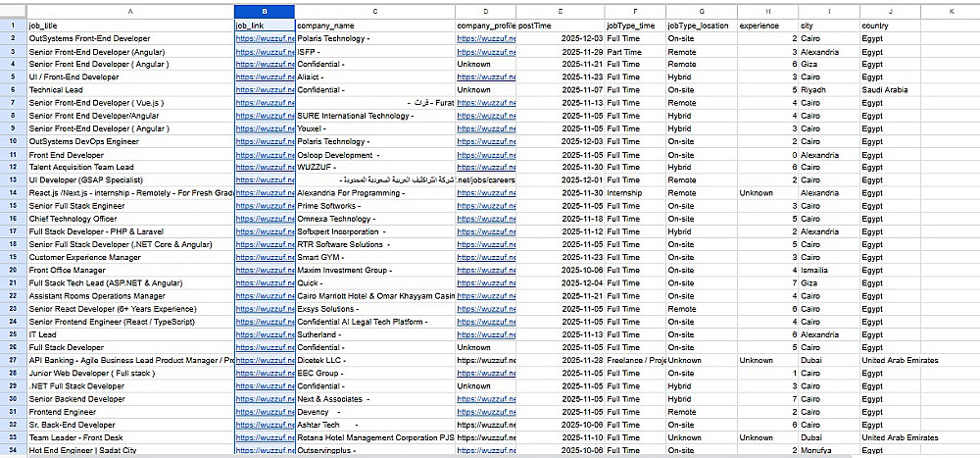Select the Maxim Investment Group cell
980x458 pixels.
(x=375, y=271)
